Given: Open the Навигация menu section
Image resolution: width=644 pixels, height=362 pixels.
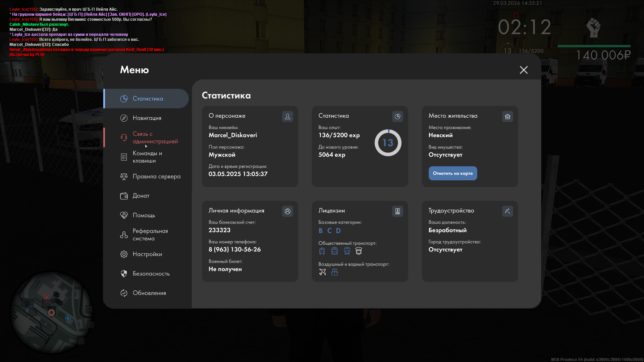Looking at the screenshot, I should (x=147, y=118).
